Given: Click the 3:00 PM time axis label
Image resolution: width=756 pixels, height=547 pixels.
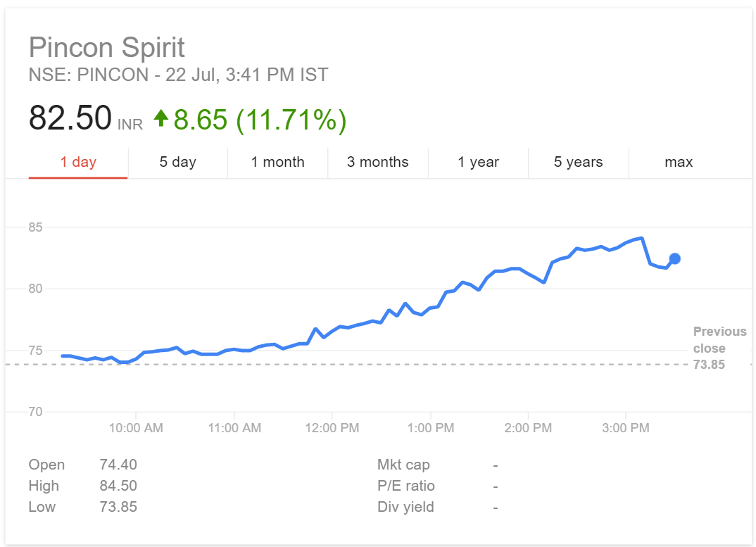Looking at the screenshot, I should 626,428.
